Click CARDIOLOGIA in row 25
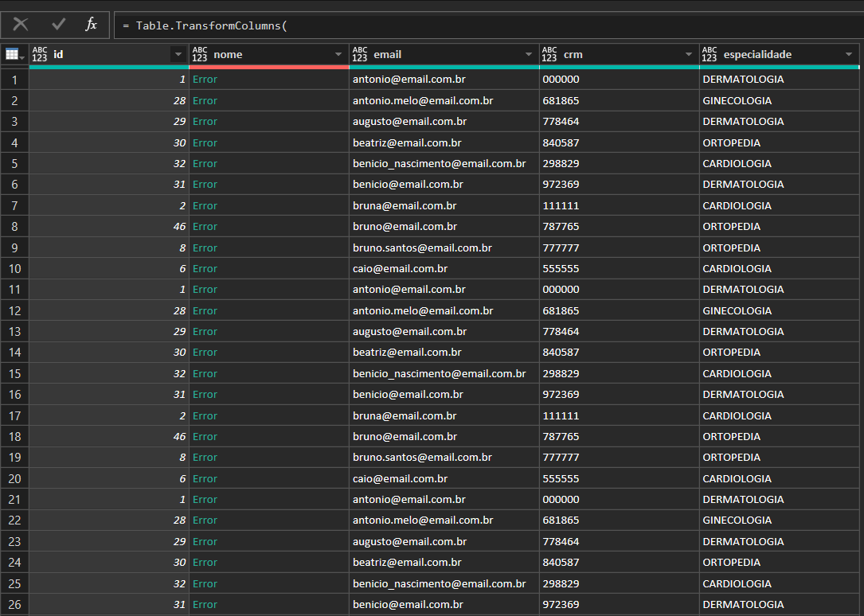Viewport: 864px width, 616px height. click(x=737, y=584)
